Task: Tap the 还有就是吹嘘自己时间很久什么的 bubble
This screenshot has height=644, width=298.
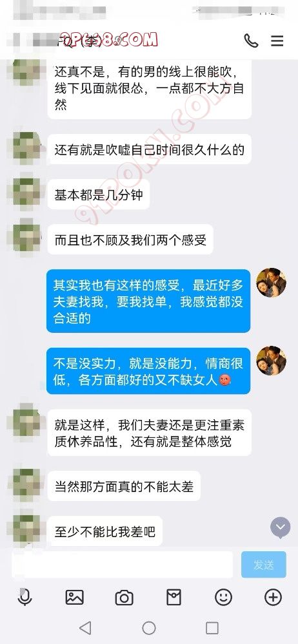Action: point(150,149)
